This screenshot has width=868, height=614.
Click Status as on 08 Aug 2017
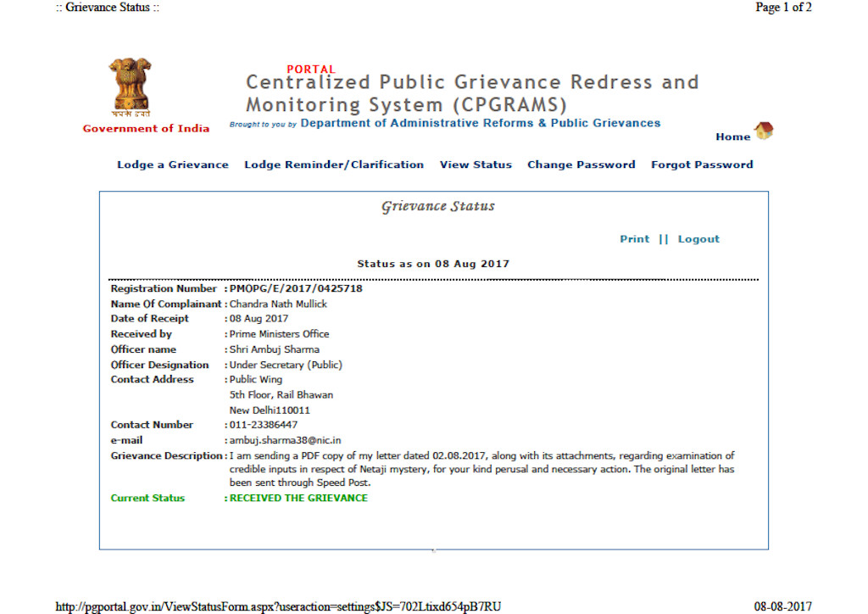433,264
